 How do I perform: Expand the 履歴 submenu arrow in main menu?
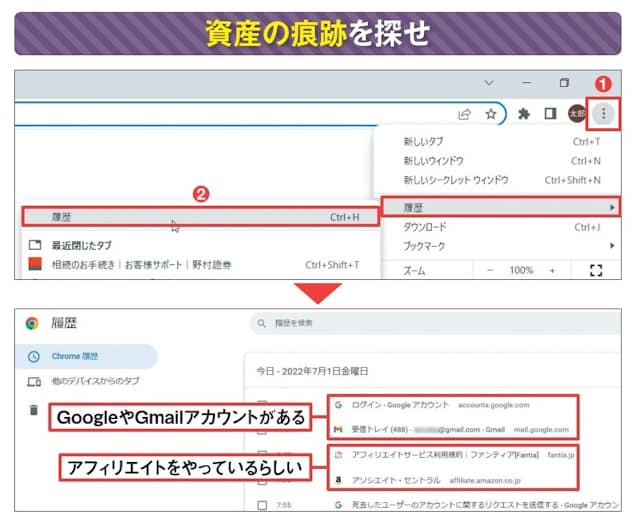coord(612,207)
